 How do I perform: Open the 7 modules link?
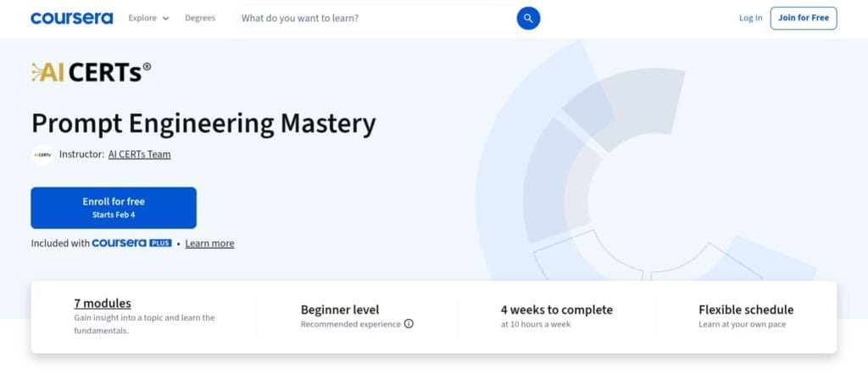tap(103, 304)
